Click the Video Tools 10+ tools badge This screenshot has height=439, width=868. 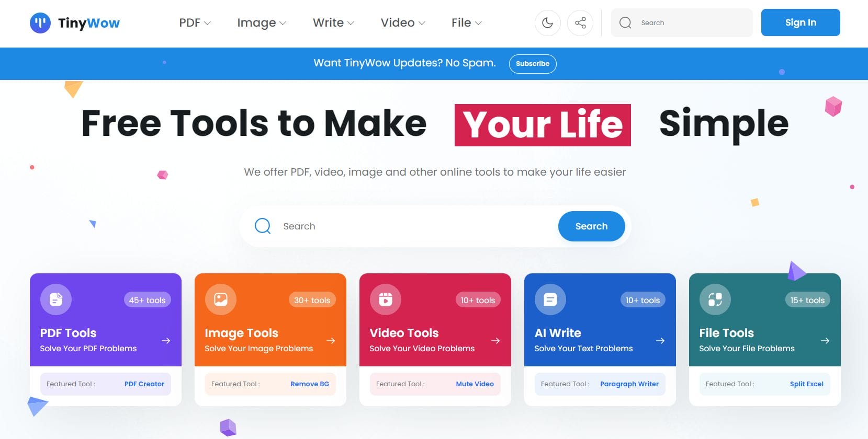[x=478, y=300]
